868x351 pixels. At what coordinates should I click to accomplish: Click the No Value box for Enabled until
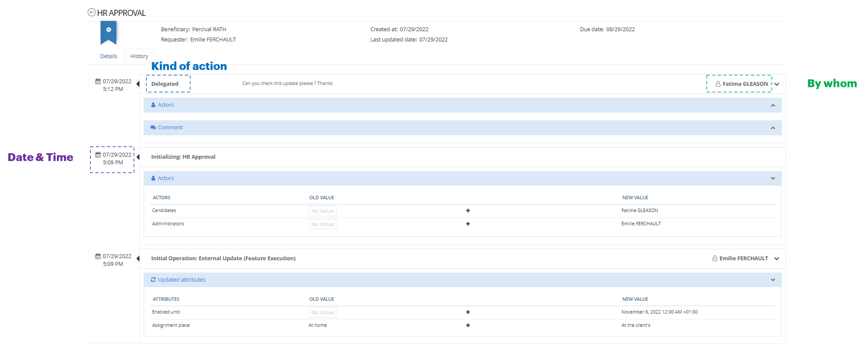tap(322, 312)
